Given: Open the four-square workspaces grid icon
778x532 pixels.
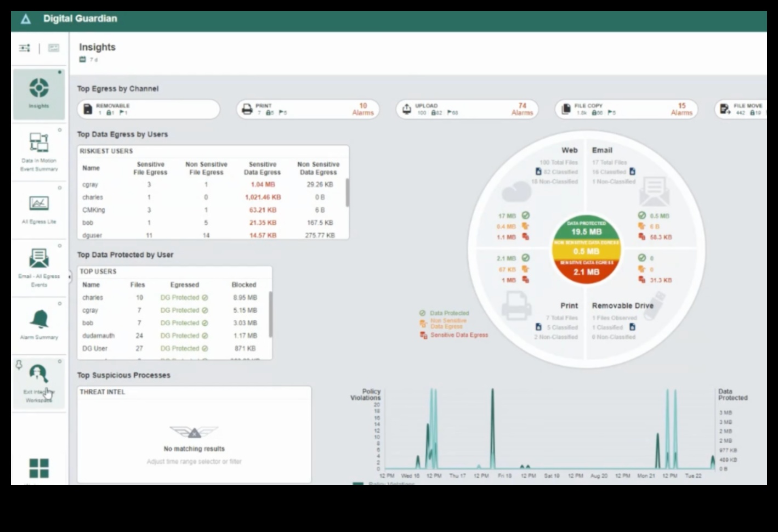Looking at the screenshot, I should pyautogui.click(x=39, y=468).
